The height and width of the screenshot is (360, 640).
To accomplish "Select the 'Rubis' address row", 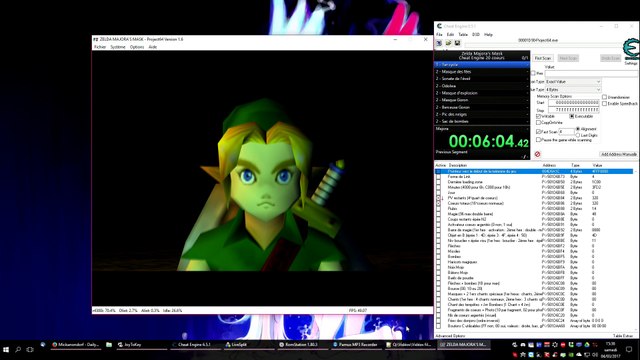I will (534, 209).
